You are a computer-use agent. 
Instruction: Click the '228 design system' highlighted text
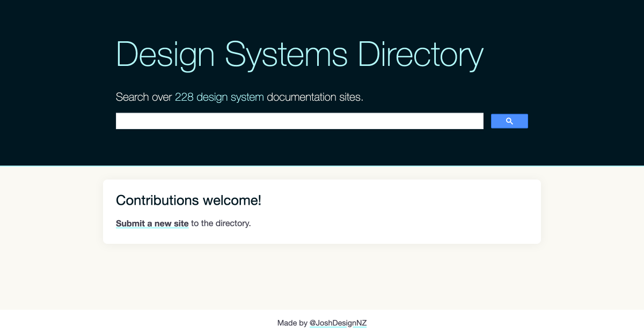[x=219, y=98]
